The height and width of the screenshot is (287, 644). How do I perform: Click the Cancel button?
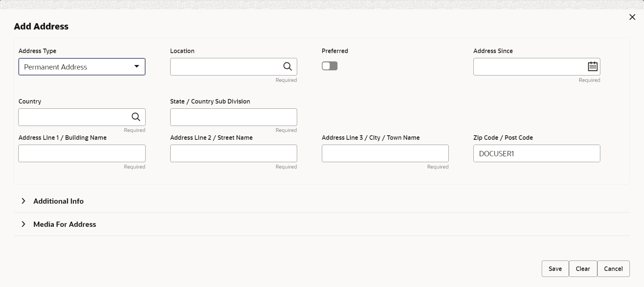pos(613,269)
